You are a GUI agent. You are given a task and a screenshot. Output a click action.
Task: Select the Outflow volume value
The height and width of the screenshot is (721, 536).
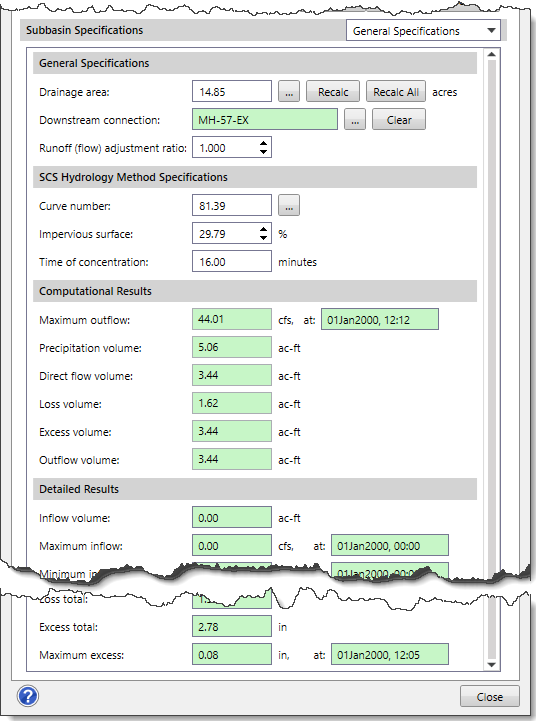232,459
